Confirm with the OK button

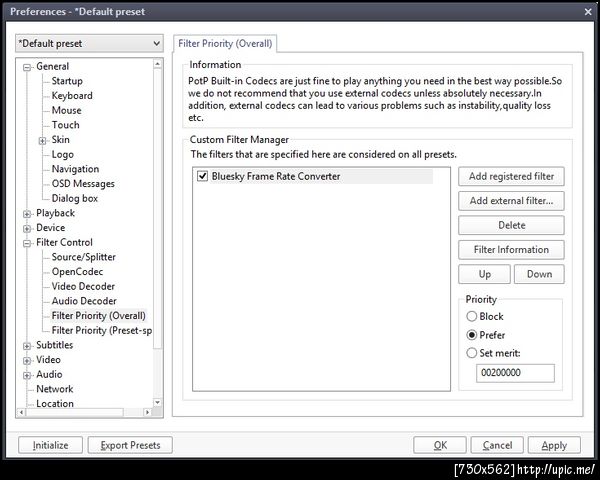[x=440, y=445]
